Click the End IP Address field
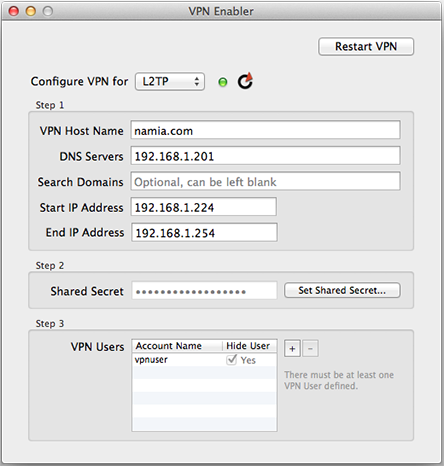The height and width of the screenshot is (466, 444). [204, 232]
